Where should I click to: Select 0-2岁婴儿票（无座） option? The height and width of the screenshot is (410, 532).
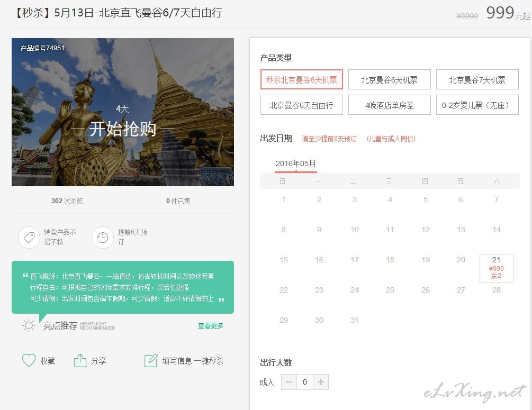pyautogui.click(x=477, y=105)
